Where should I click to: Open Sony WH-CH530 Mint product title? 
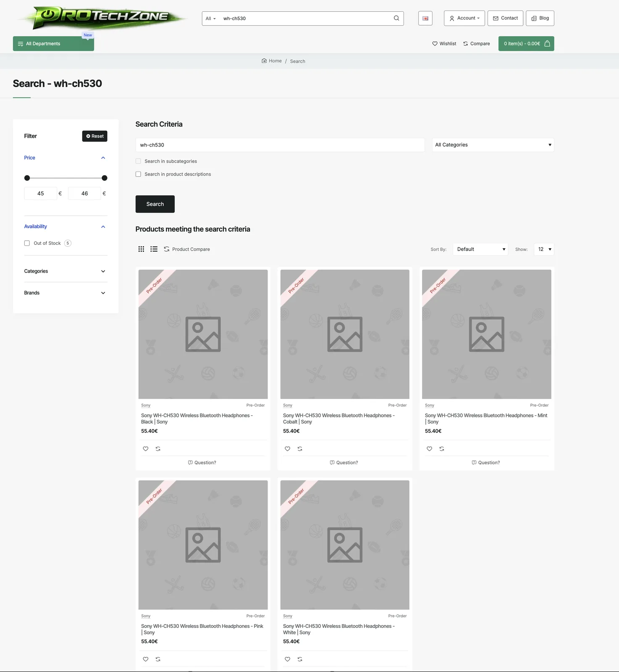pos(486,419)
